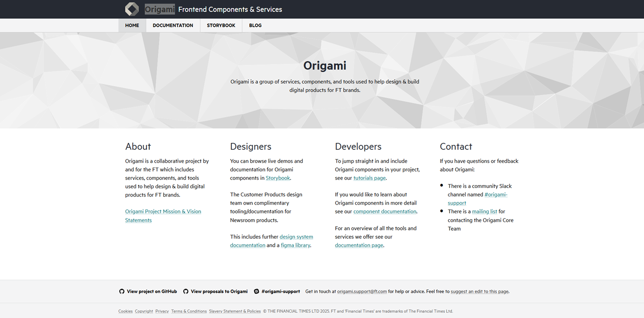
Task: Click the GitHub icon beside View project on GitHub
Action: tap(122, 291)
